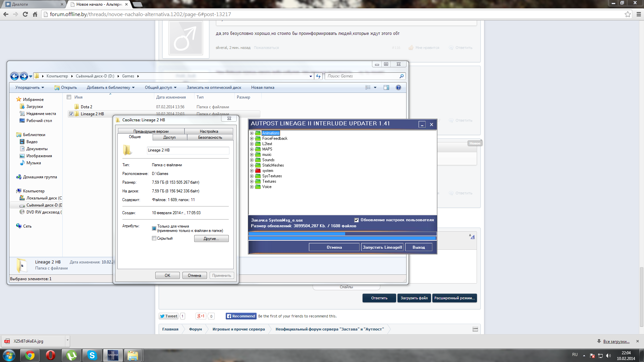The image size is (644, 362).
Task: Switch to the Sharing access tab
Action: (x=169, y=137)
